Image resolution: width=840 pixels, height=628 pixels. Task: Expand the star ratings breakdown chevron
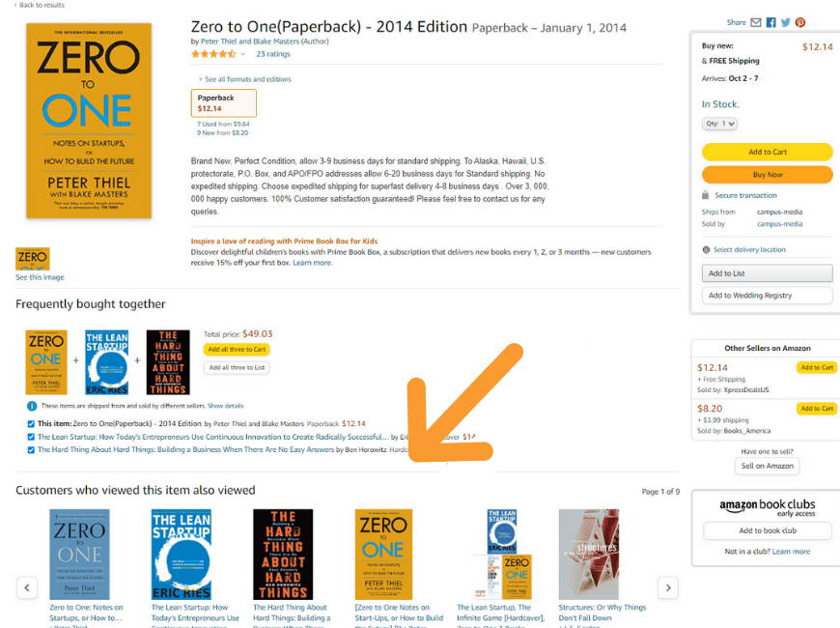(242, 54)
